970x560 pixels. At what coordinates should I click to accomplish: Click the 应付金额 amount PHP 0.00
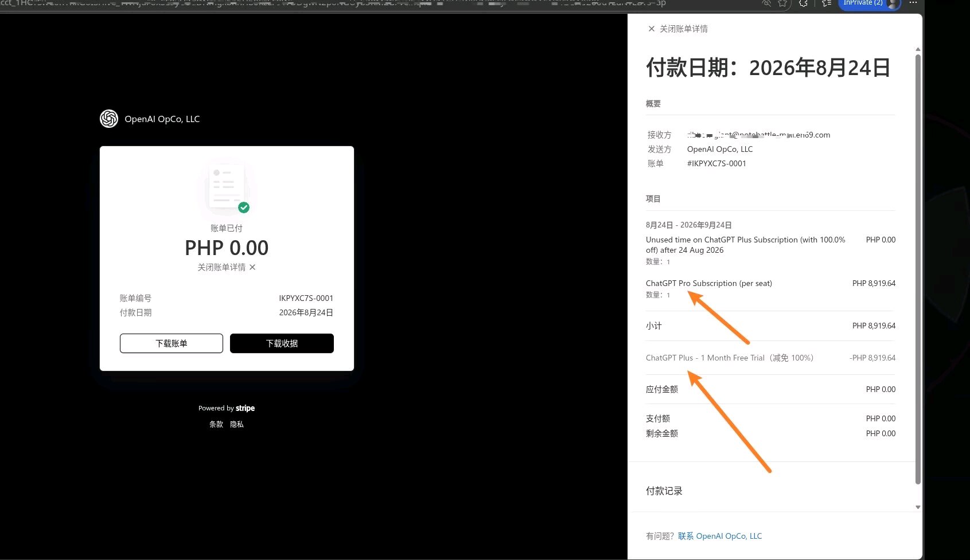pos(881,389)
